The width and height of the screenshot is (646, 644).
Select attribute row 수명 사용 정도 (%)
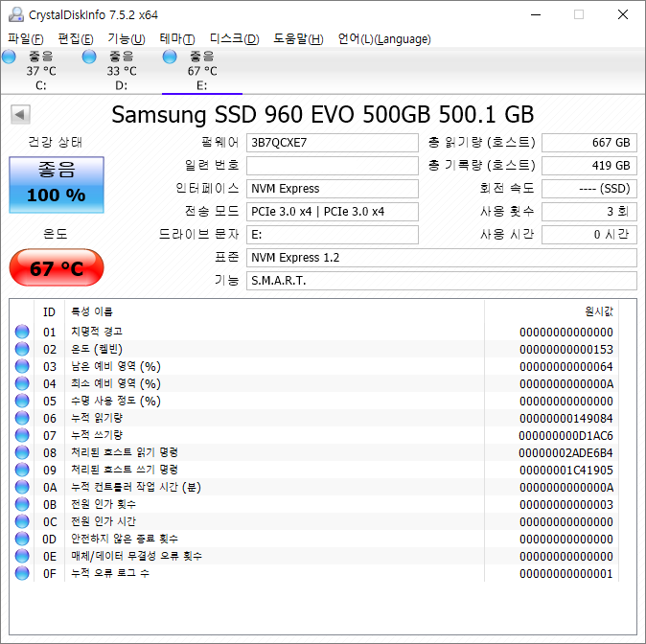pyautogui.click(x=314, y=401)
